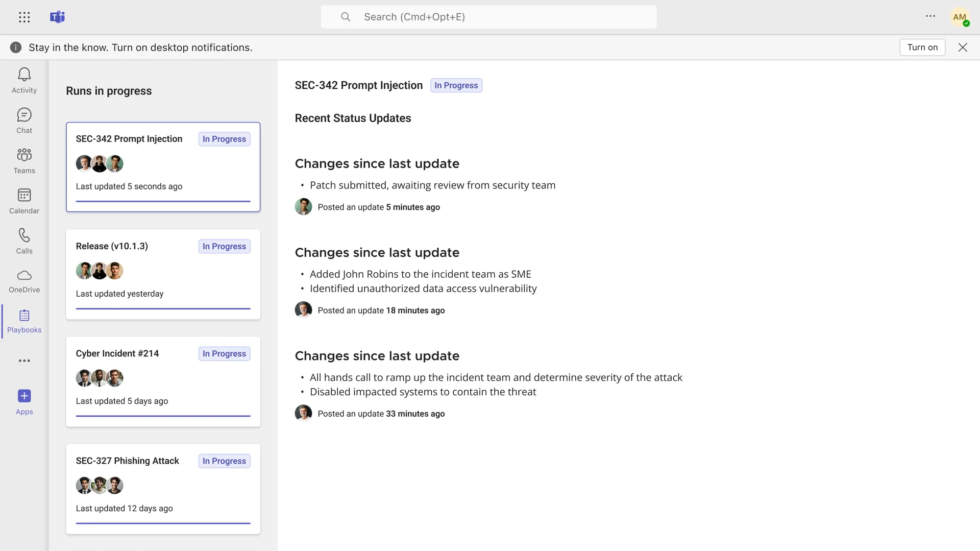Click avatar group on Release (v10.1.3) card
Viewport: 980px width, 551px height.
[x=100, y=271]
